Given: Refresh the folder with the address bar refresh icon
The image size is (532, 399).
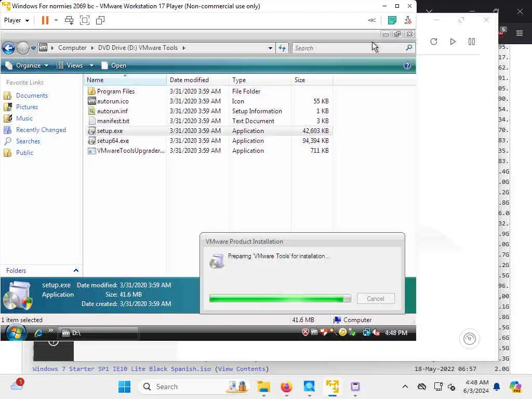Looking at the screenshot, I should (x=282, y=48).
